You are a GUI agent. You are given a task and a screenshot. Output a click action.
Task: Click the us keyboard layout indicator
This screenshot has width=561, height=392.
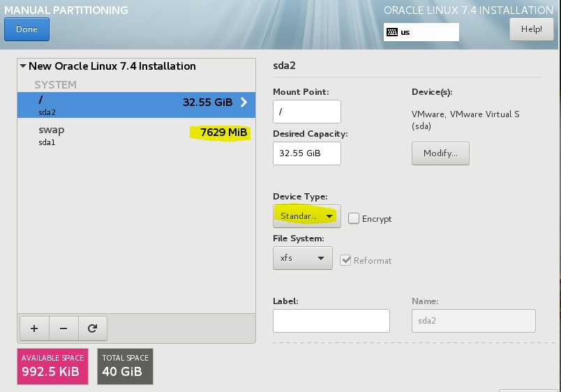(421, 32)
